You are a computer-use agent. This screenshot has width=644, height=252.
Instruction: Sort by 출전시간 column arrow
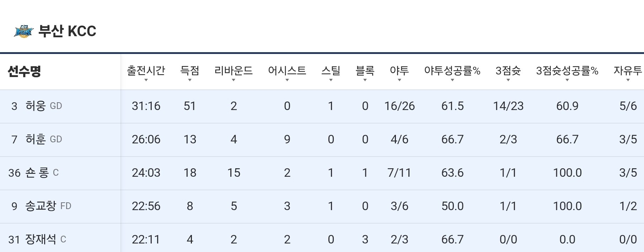pyautogui.click(x=146, y=80)
